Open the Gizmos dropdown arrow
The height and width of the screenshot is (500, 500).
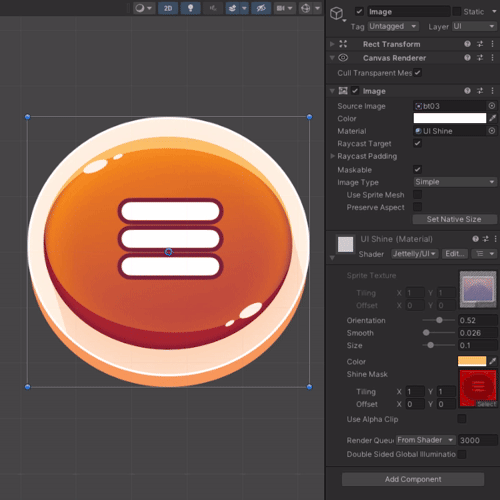317,8
